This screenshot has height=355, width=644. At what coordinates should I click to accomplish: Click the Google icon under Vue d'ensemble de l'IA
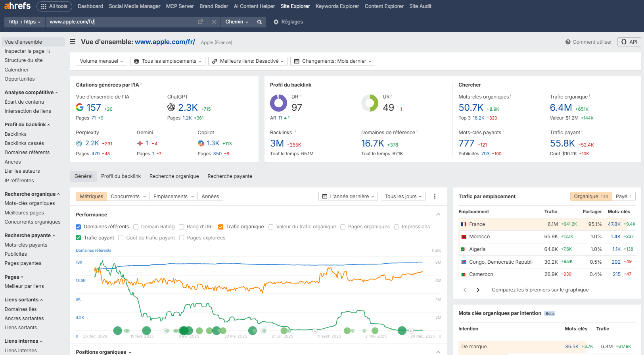pyautogui.click(x=80, y=107)
